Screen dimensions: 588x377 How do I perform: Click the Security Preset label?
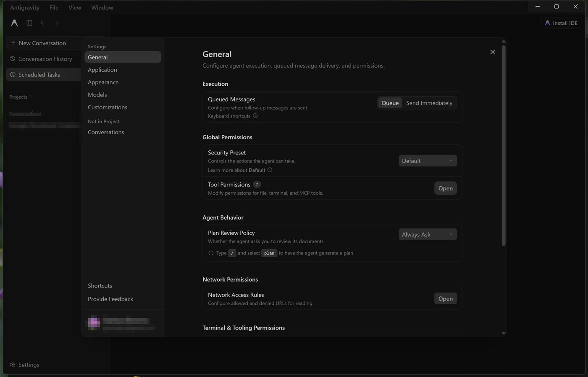pyautogui.click(x=227, y=152)
